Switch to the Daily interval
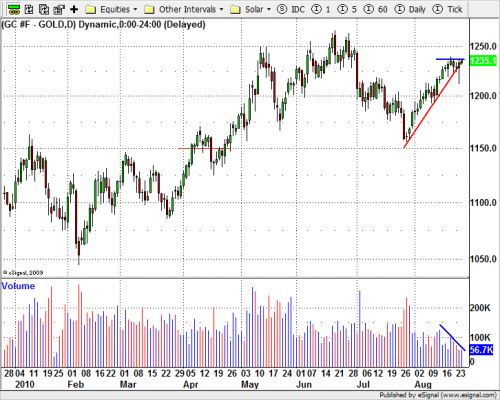The image size is (500, 400). pos(410,9)
